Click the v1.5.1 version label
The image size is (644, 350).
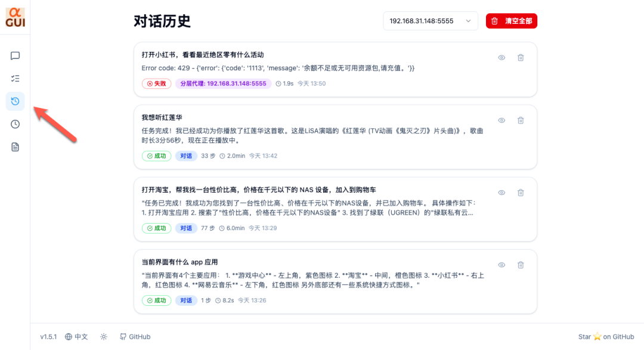(x=47, y=336)
